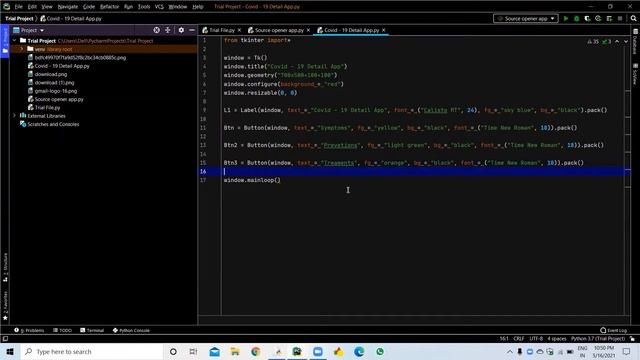Viewport: 640px width, 360px height.
Task: Open the Favorites tool window strip
Action: [x=5, y=305]
